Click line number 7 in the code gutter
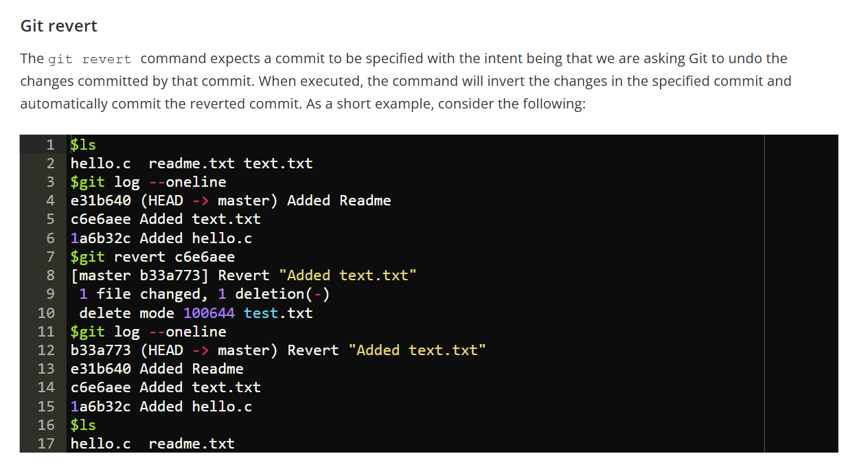The height and width of the screenshot is (465, 868). point(50,257)
